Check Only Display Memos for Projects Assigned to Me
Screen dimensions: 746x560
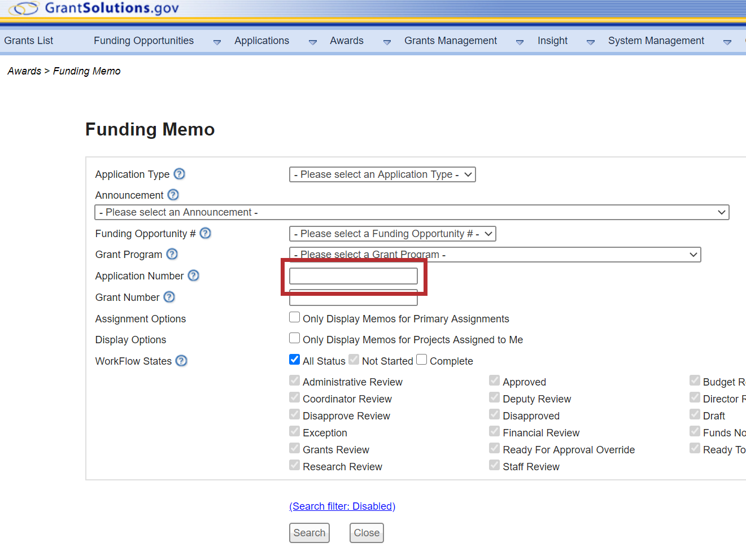(294, 338)
